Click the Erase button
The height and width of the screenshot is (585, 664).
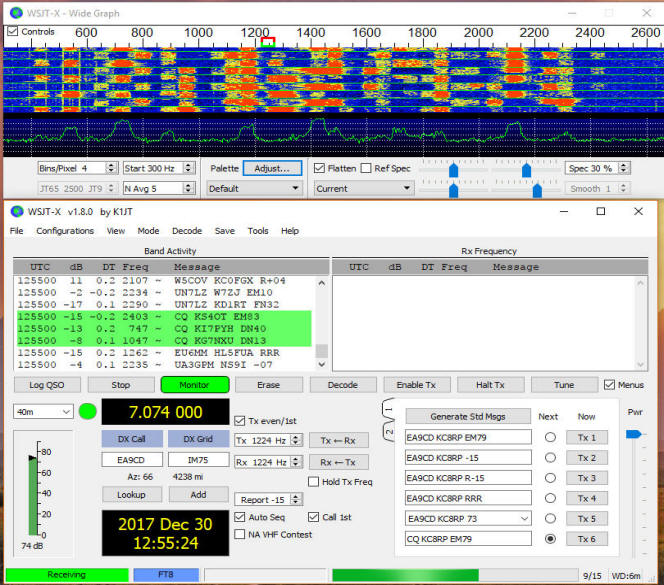[x=268, y=385]
